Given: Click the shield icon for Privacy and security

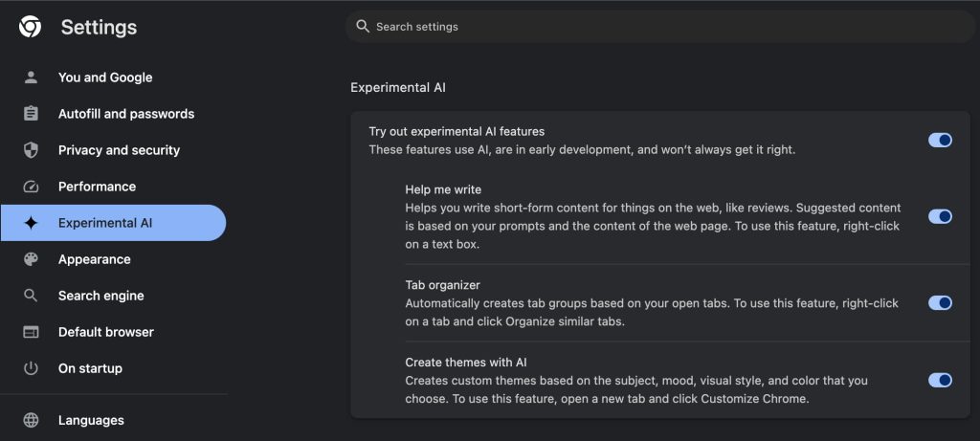Looking at the screenshot, I should point(31,150).
